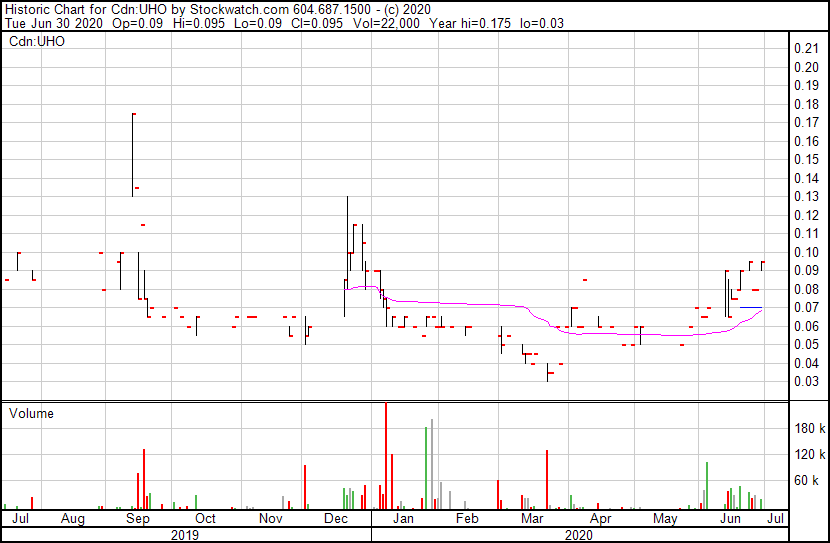Screen dimensions: 830x543
Task: Click the Vol=22,000 header text
Action: click(385, 23)
